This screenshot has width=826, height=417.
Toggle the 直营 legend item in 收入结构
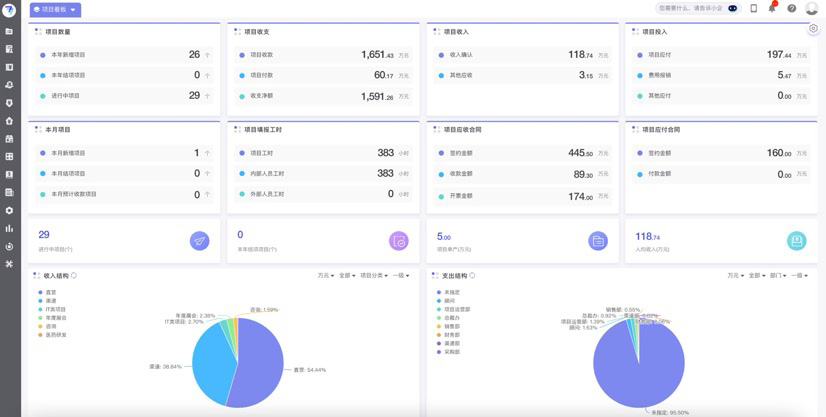[50, 292]
